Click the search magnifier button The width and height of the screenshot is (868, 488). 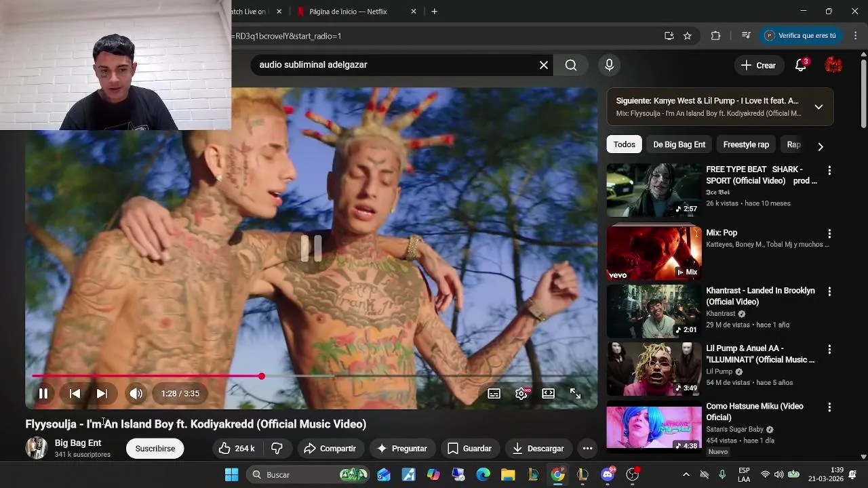pos(571,65)
